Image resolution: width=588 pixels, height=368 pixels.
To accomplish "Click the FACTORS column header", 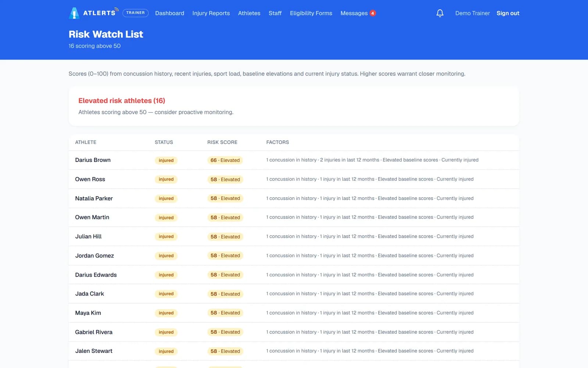I will point(277,142).
